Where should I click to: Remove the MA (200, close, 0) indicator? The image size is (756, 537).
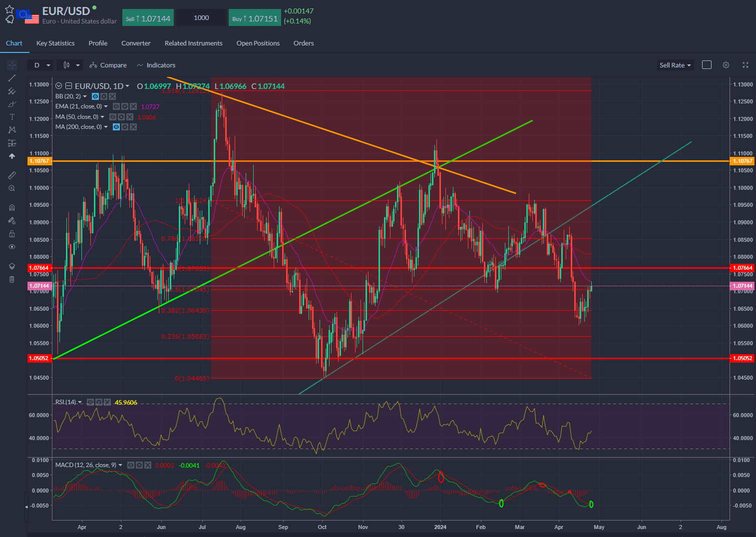tap(133, 127)
